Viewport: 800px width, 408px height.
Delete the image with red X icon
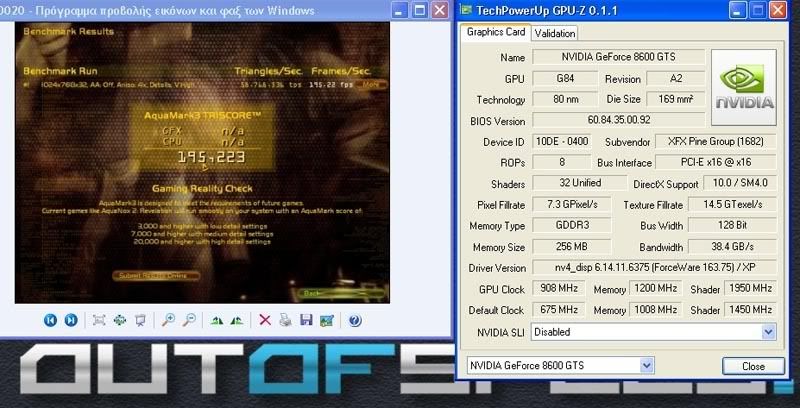(x=265, y=320)
